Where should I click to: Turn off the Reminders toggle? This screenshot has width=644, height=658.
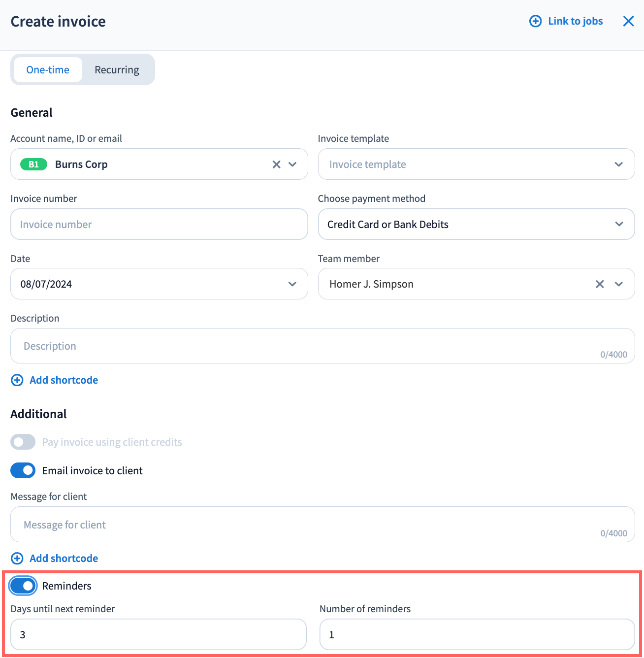coord(23,586)
